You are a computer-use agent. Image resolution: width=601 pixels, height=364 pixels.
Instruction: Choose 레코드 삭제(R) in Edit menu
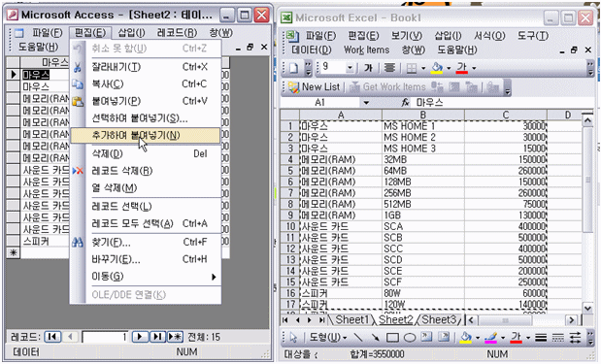point(146,171)
